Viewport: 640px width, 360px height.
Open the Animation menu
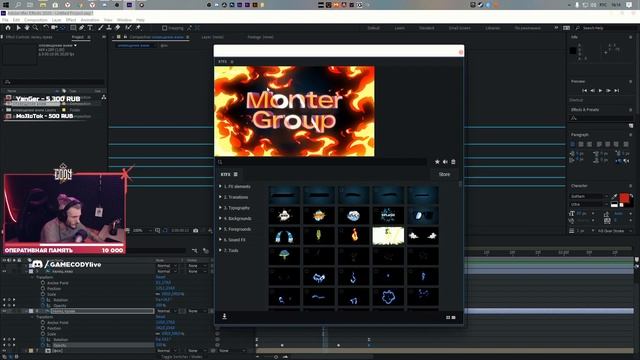click(x=90, y=20)
